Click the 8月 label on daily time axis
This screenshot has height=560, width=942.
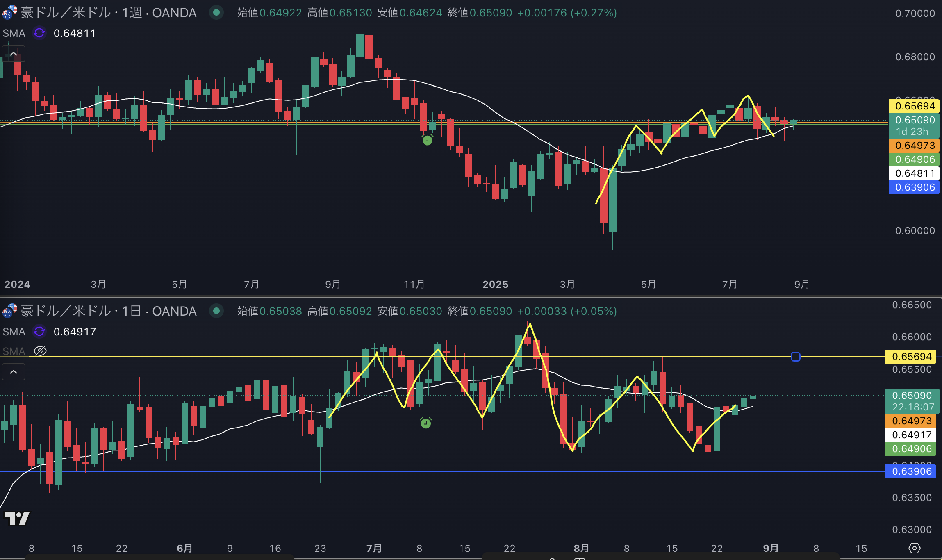pos(581,548)
